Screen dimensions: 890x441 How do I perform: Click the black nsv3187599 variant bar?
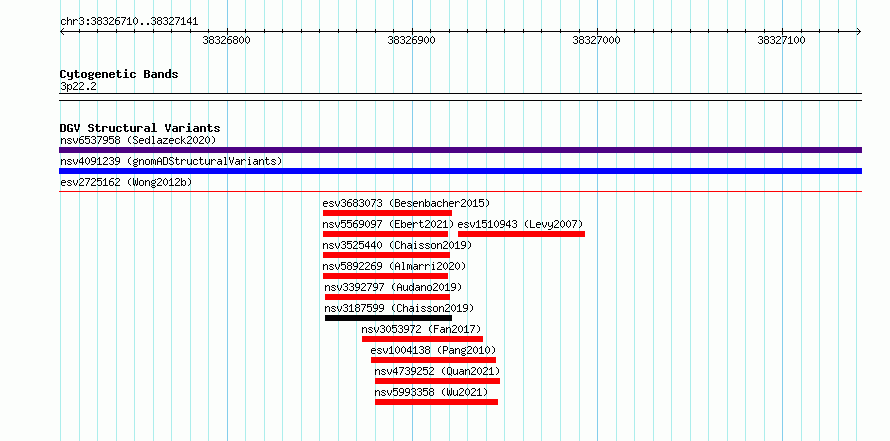click(388, 318)
